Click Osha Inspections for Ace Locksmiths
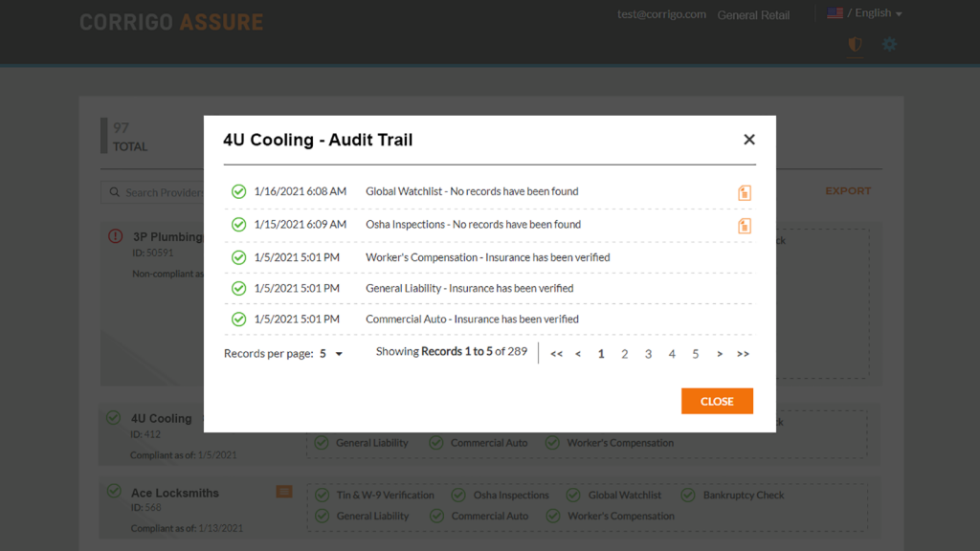Screen dimensions: 980x551 pos(511,496)
